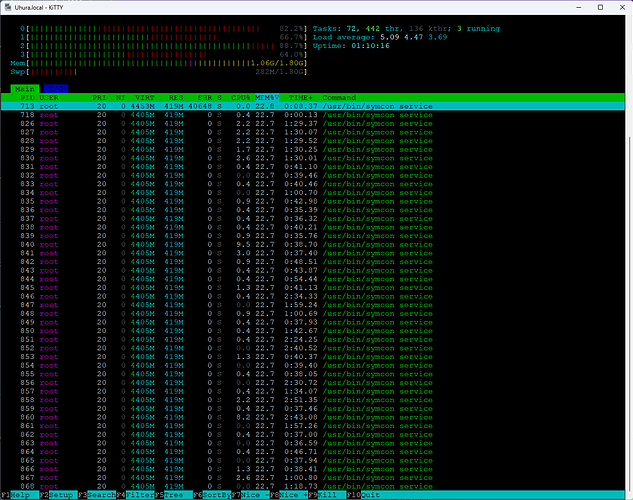633x500 pixels.
Task: Sort by the CPU% column header
Action: click(x=239, y=97)
